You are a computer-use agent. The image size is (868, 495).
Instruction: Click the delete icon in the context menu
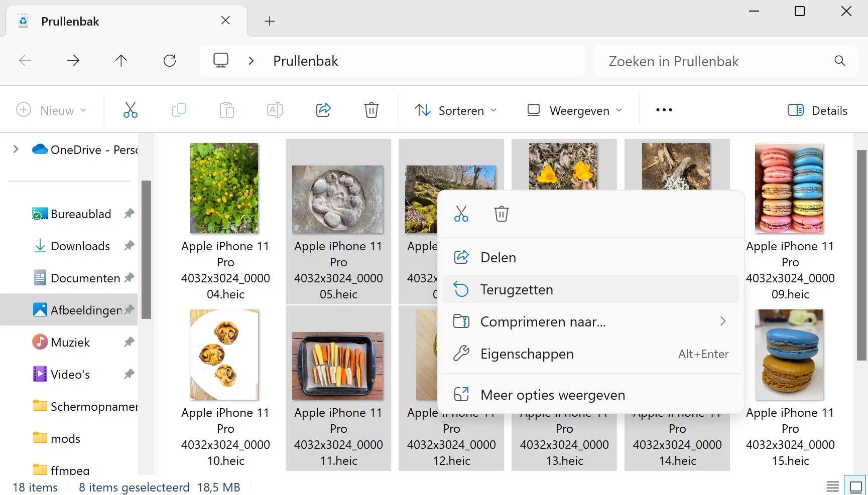[501, 214]
